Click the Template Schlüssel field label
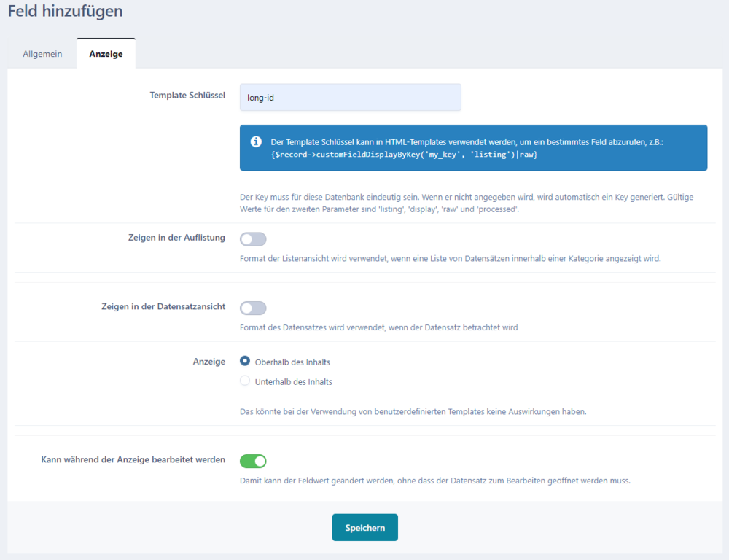 tap(187, 96)
